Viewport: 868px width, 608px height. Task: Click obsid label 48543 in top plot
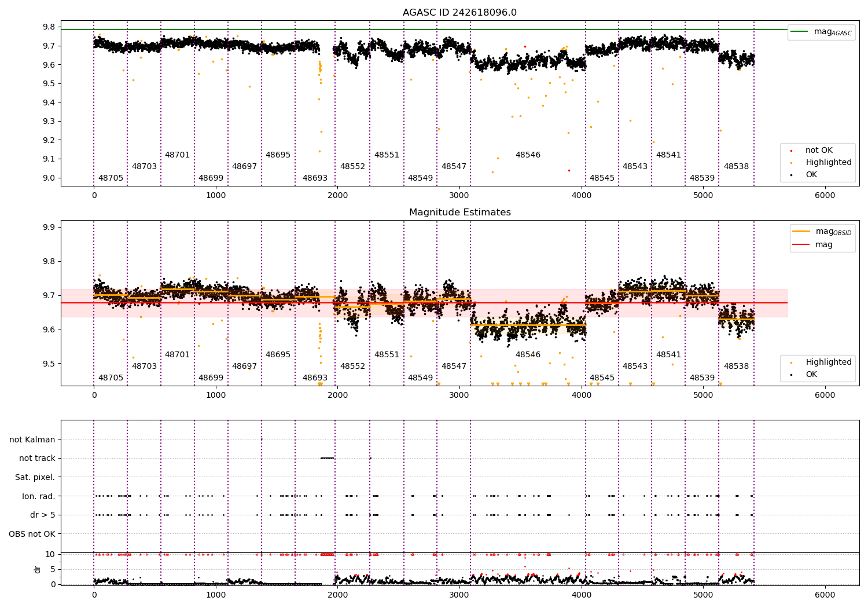tap(635, 166)
